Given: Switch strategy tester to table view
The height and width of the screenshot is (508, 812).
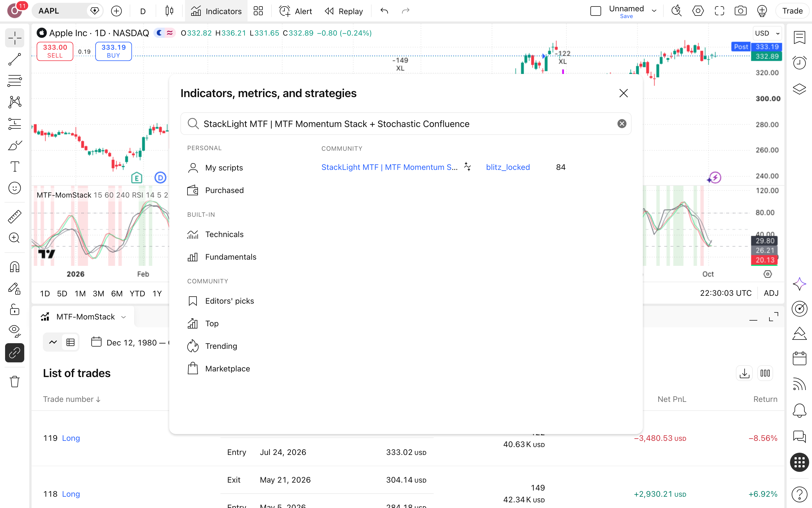Looking at the screenshot, I should click(70, 342).
